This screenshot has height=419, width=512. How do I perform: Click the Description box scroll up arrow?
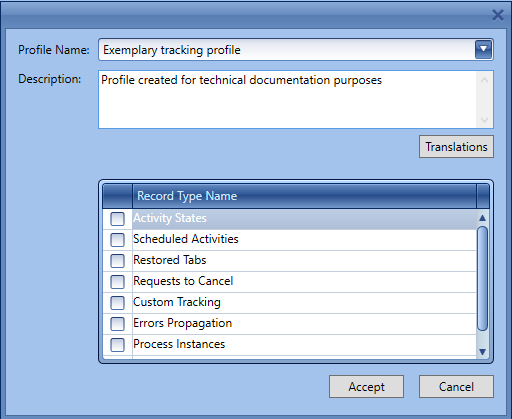coord(484,80)
